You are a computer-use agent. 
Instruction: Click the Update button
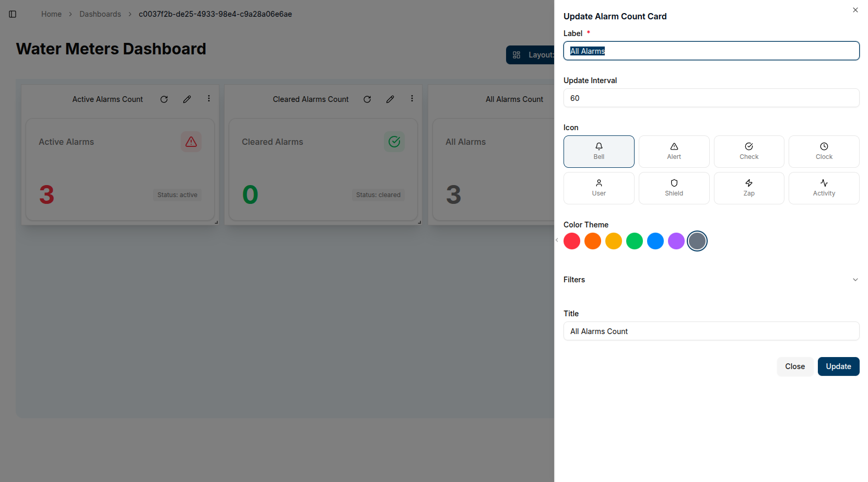pyautogui.click(x=838, y=366)
